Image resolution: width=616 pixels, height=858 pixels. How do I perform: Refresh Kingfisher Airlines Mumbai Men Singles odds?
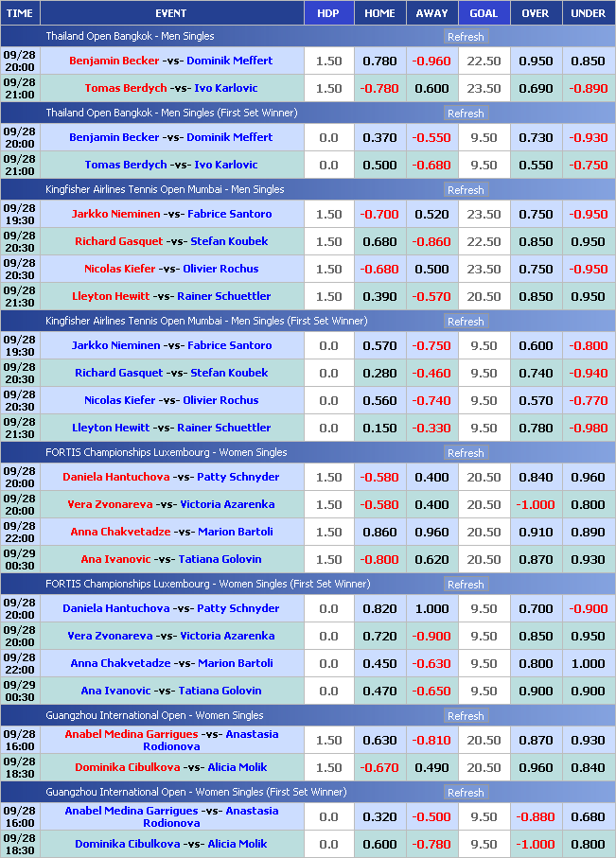click(x=465, y=190)
